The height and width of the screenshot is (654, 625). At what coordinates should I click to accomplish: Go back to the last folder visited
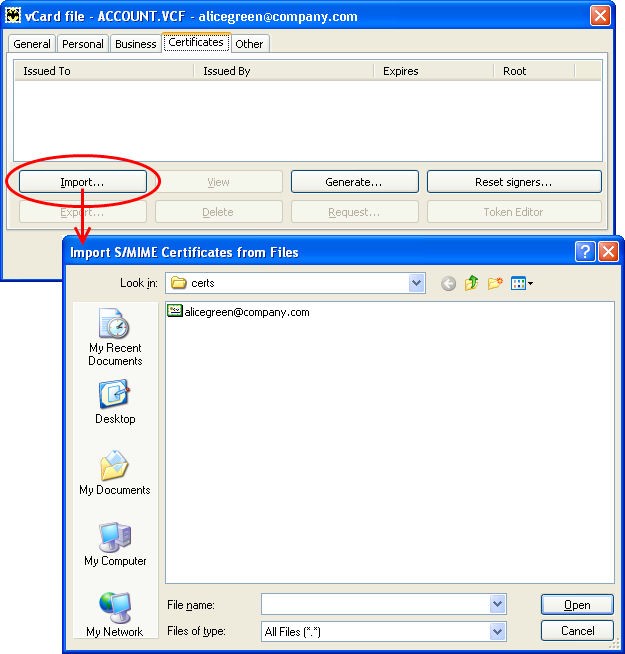(449, 284)
